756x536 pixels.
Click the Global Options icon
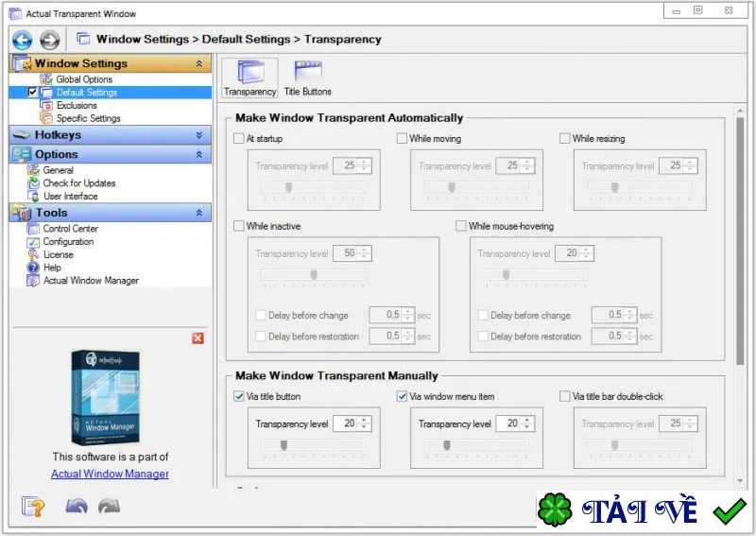tap(45, 79)
